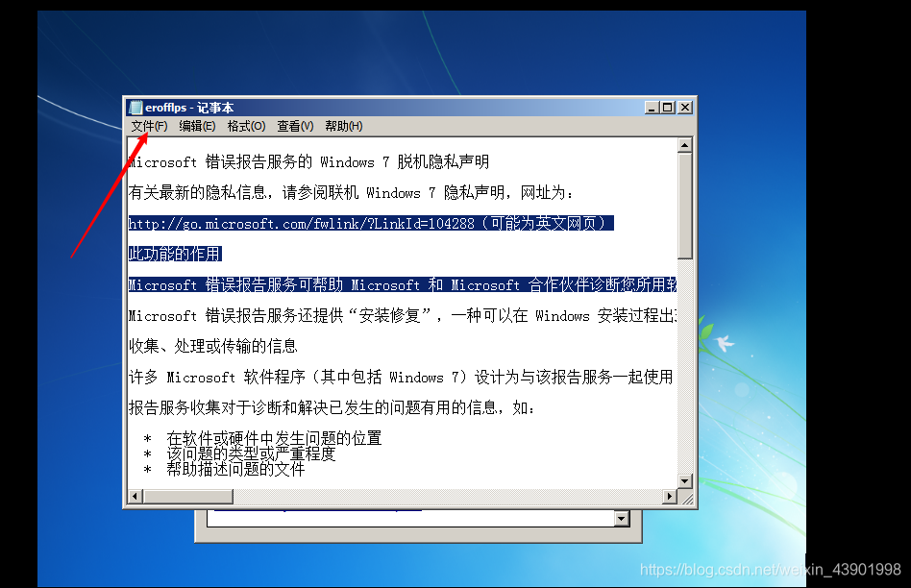
Task: Click the horizontal scrollbar thumb
Action: (x=188, y=496)
